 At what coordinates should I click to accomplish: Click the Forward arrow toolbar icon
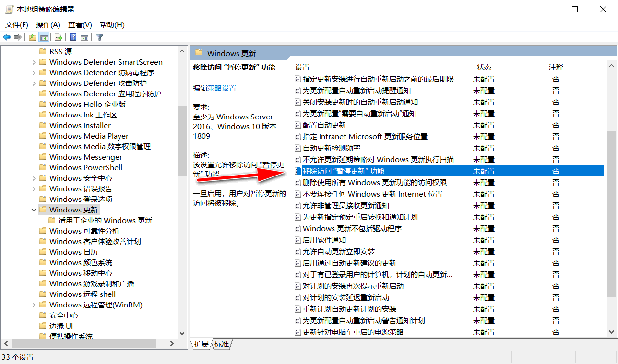[18, 37]
